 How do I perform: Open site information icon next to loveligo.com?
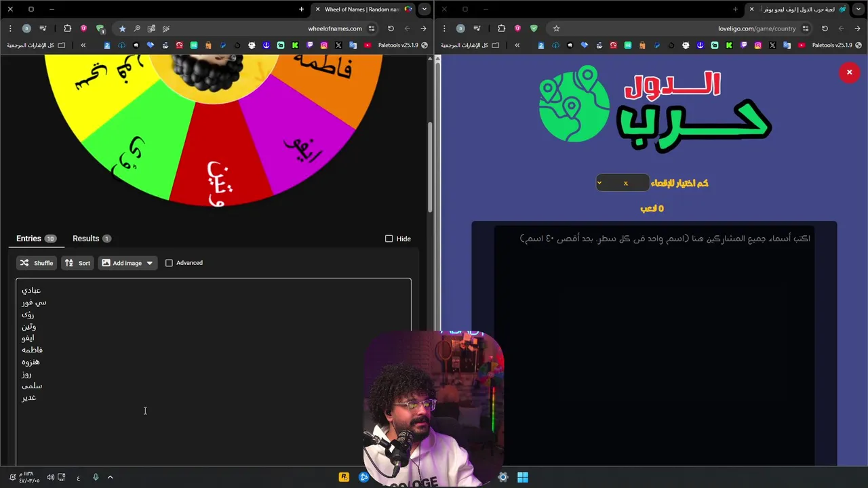pos(806,28)
